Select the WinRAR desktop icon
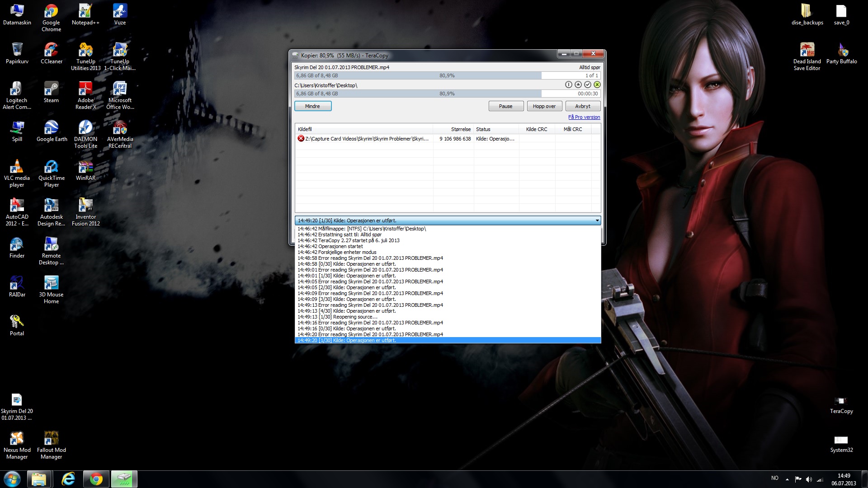Image resolution: width=868 pixels, height=488 pixels. point(85,170)
